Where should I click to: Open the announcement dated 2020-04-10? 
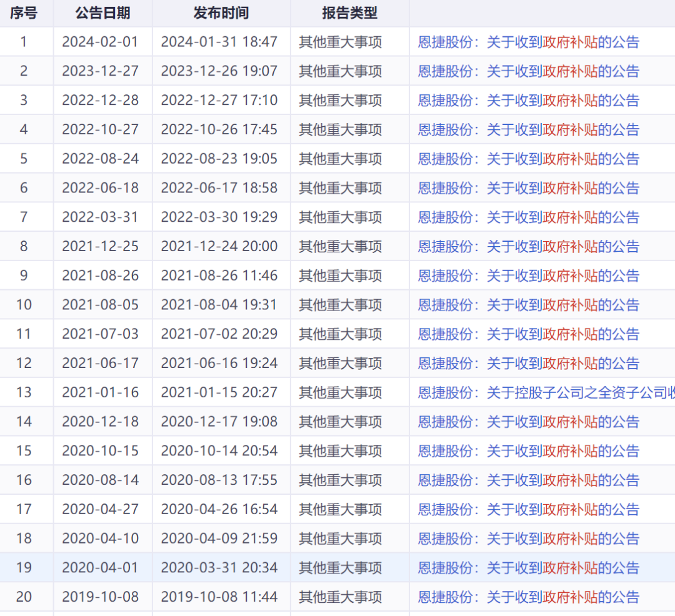point(529,539)
